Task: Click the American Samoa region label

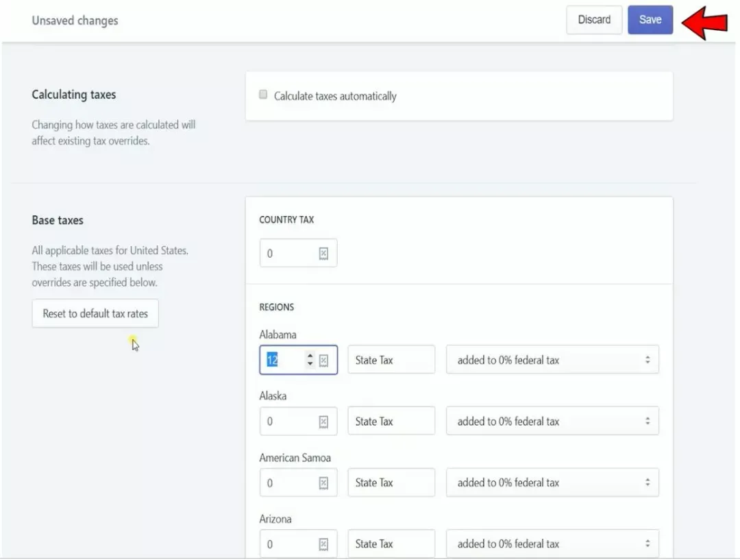Action: pyautogui.click(x=295, y=458)
